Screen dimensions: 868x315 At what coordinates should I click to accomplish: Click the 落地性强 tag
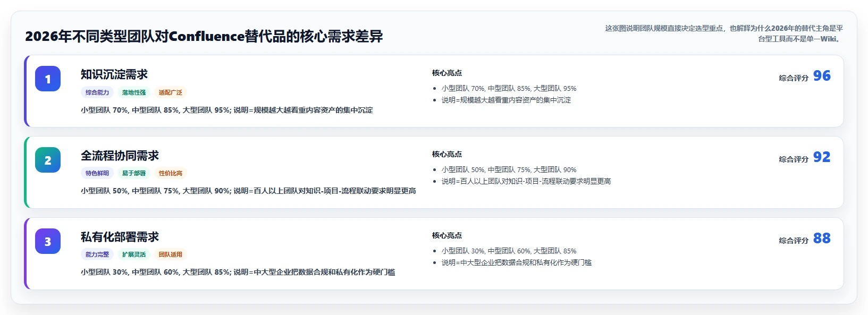[x=134, y=92]
